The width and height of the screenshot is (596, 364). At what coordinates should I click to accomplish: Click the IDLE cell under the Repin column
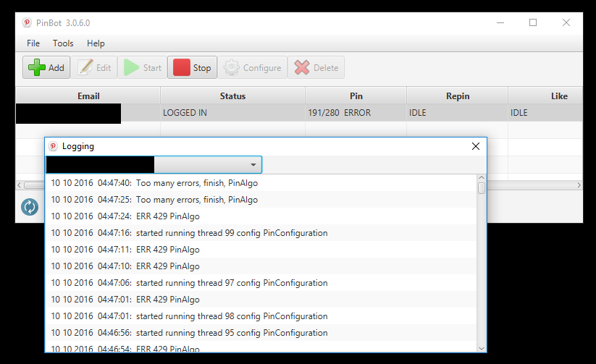point(457,113)
